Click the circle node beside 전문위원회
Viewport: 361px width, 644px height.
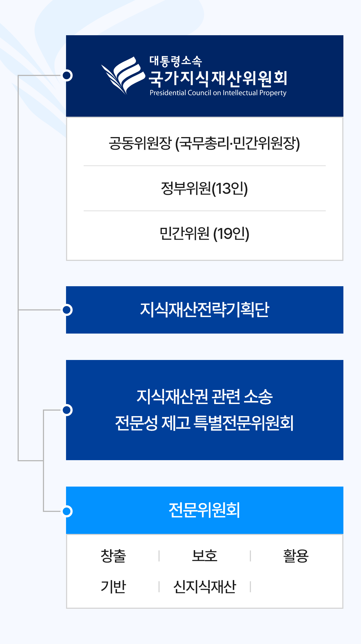[67, 511]
